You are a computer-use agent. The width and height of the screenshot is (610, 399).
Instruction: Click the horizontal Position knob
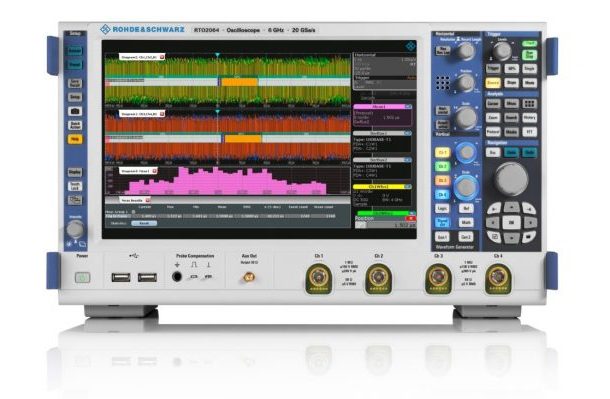[466, 82]
